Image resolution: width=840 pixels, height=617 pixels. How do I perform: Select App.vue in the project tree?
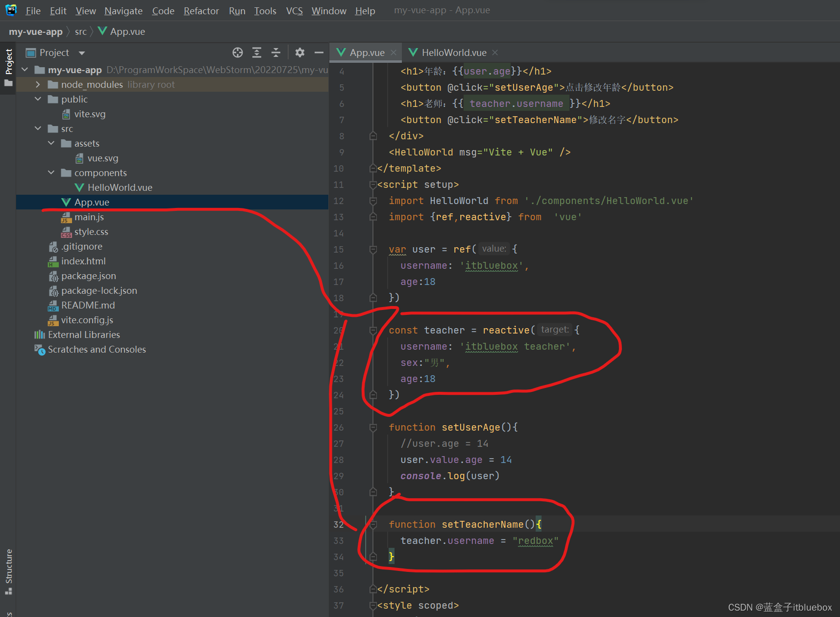tap(172, 202)
